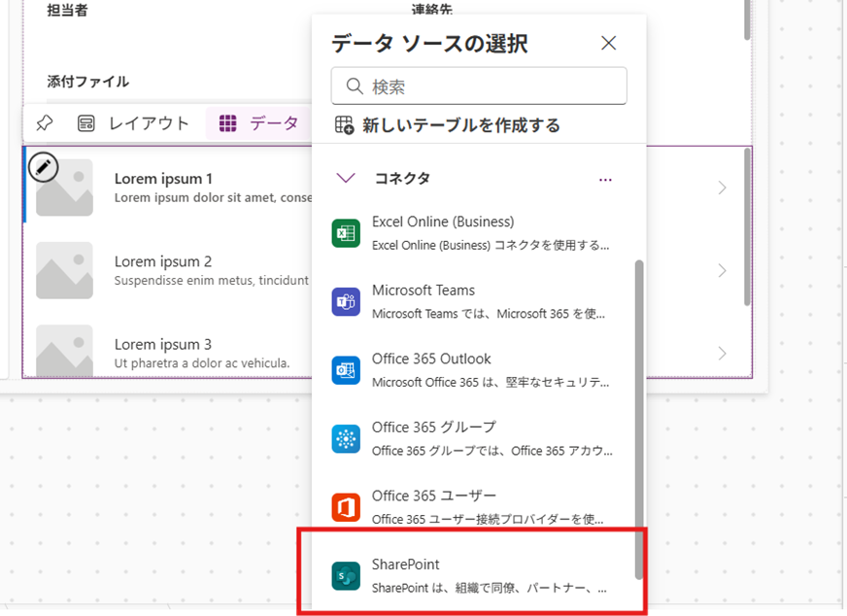Image resolution: width=847 pixels, height=616 pixels.
Task: Select the Office 365 ユーザー icon
Action: click(346, 506)
